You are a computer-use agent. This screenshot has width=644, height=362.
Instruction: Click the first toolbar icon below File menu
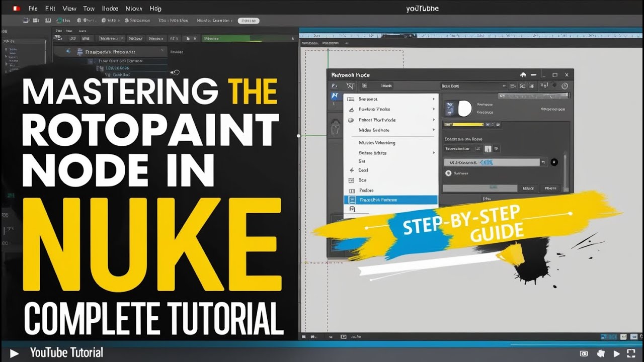click(26, 21)
